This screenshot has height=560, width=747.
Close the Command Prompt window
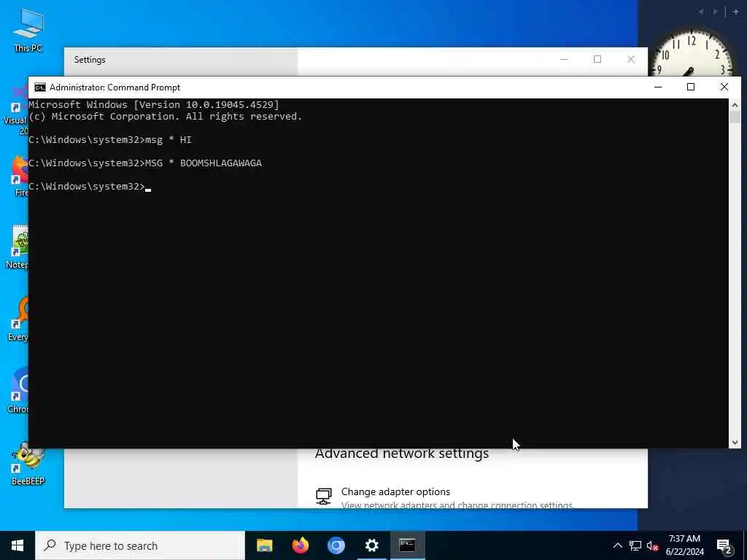tap(724, 87)
